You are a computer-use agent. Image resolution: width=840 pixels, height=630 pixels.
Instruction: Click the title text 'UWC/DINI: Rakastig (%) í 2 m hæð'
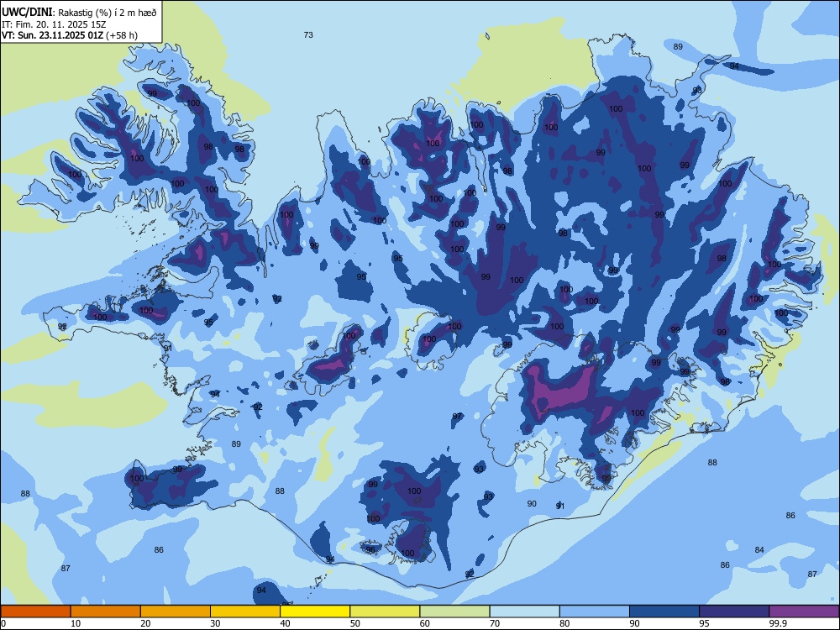point(79,13)
